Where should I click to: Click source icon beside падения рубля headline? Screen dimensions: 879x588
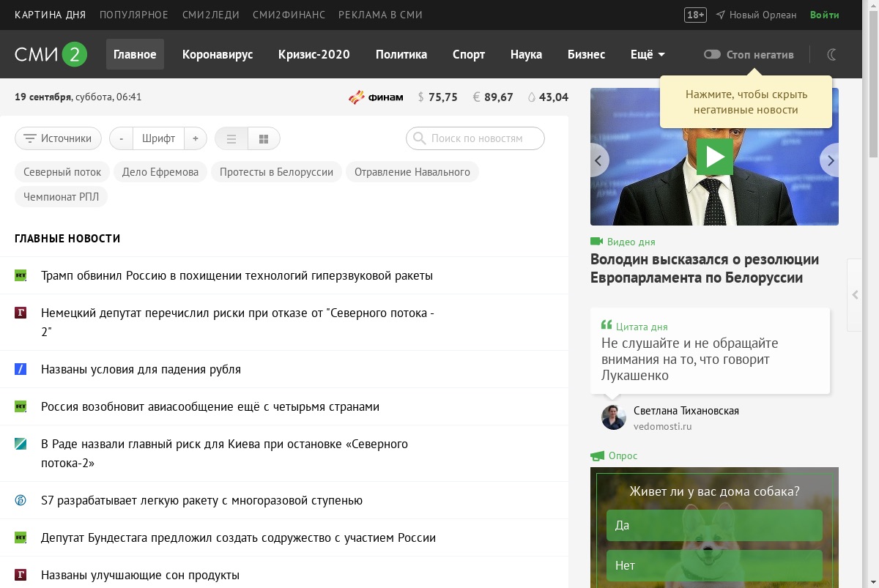pos(21,369)
